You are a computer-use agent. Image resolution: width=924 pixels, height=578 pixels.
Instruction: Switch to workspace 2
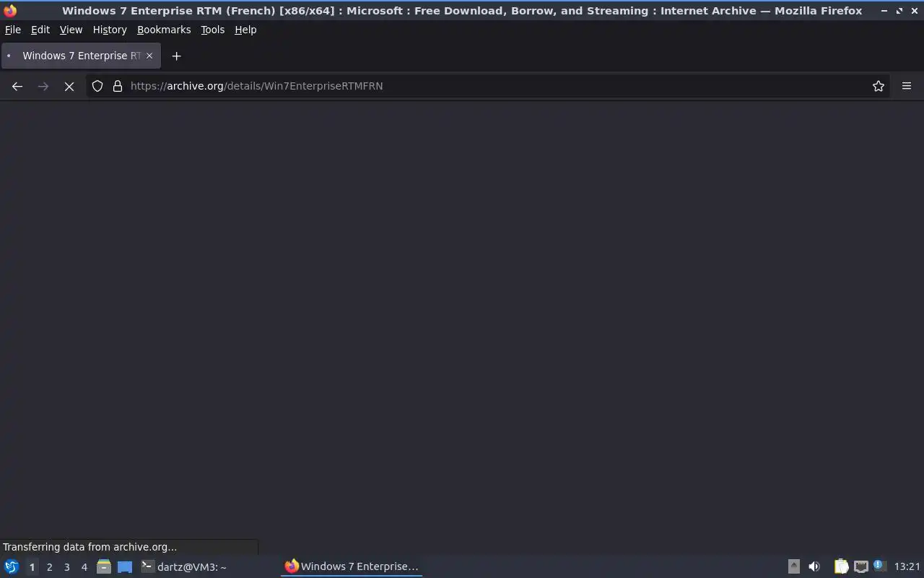pos(49,567)
